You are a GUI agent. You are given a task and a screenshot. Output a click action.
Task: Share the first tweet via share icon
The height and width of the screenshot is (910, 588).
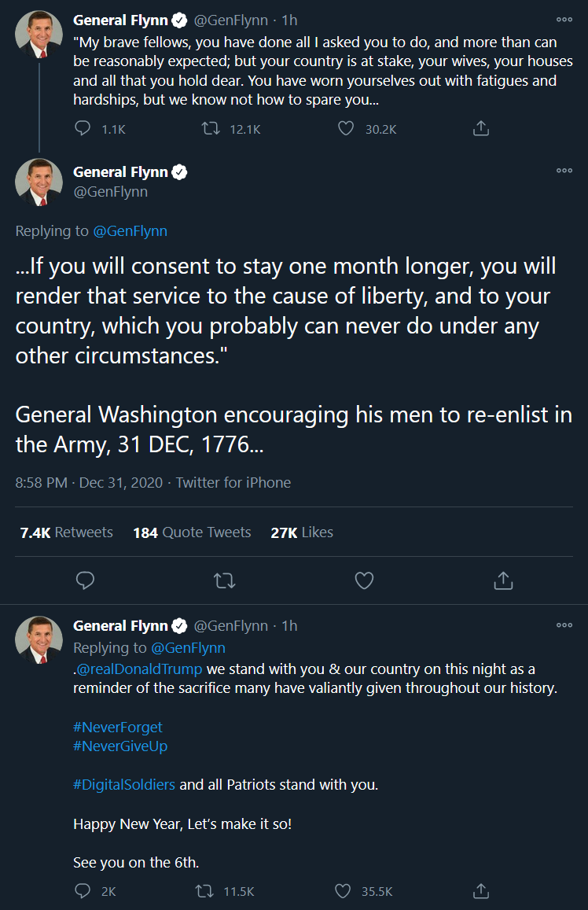coord(481,128)
